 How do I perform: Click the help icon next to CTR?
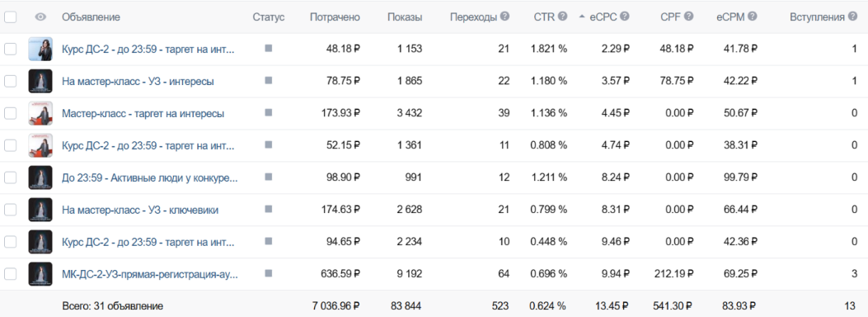point(563,17)
